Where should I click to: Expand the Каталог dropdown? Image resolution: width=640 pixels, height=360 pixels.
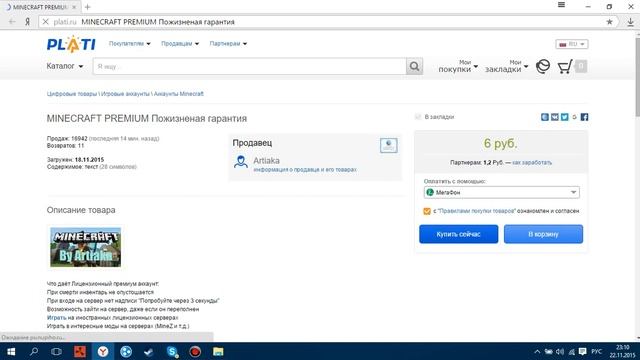click(64, 66)
